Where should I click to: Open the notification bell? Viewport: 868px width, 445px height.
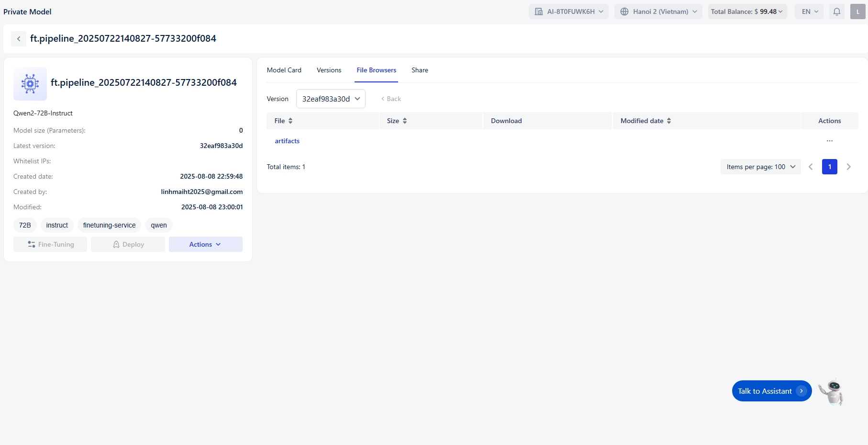tap(836, 11)
